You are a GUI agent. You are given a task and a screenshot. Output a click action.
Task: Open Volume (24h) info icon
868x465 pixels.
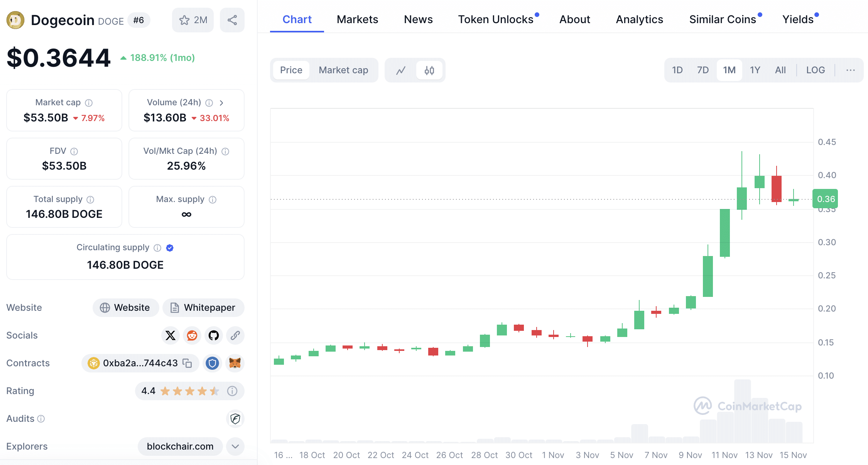(x=209, y=103)
